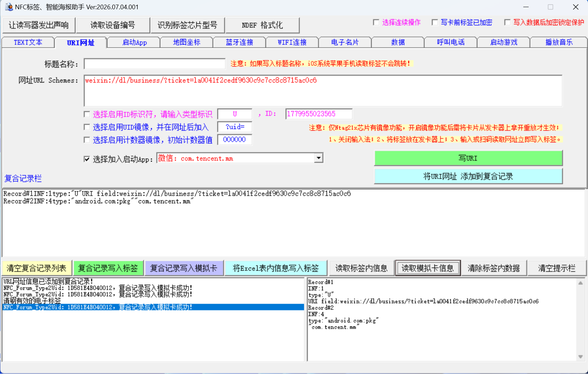Screen dimensions: 588x374
Task: Click 复合记录写入模拟卡 button
Action: coord(184,268)
